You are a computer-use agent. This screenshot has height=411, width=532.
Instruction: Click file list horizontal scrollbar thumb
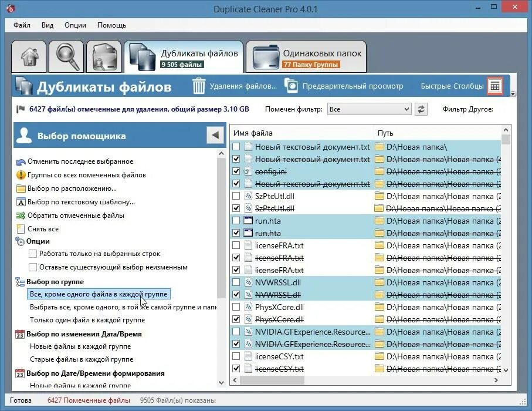[x=272, y=380]
